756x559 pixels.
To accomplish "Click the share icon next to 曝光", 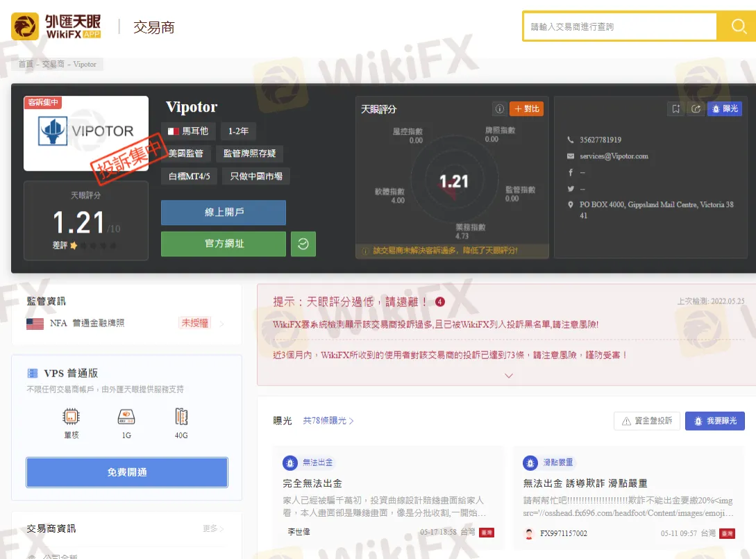I will (x=696, y=109).
